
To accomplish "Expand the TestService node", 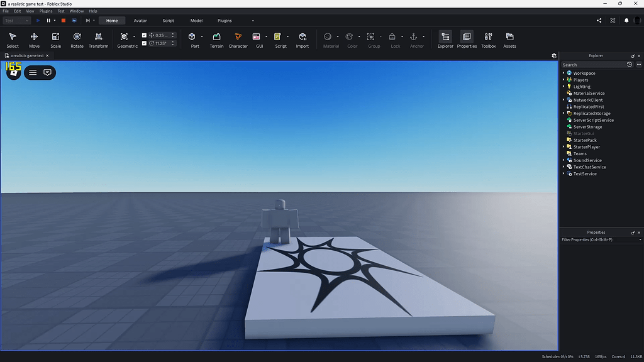I will (x=563, y=173).
